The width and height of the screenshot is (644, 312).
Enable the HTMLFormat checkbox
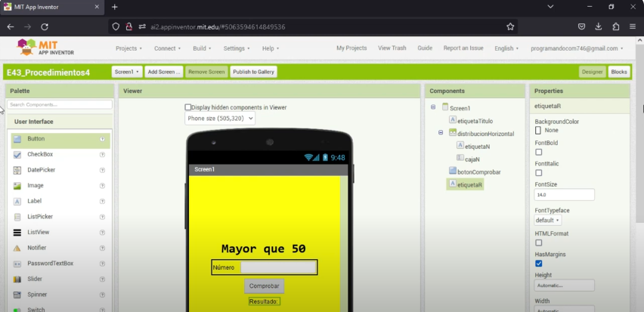click(x=538, y=242)
